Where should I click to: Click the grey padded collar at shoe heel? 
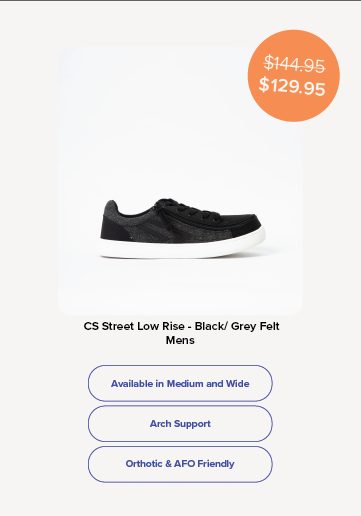click(x=112, y=208)
